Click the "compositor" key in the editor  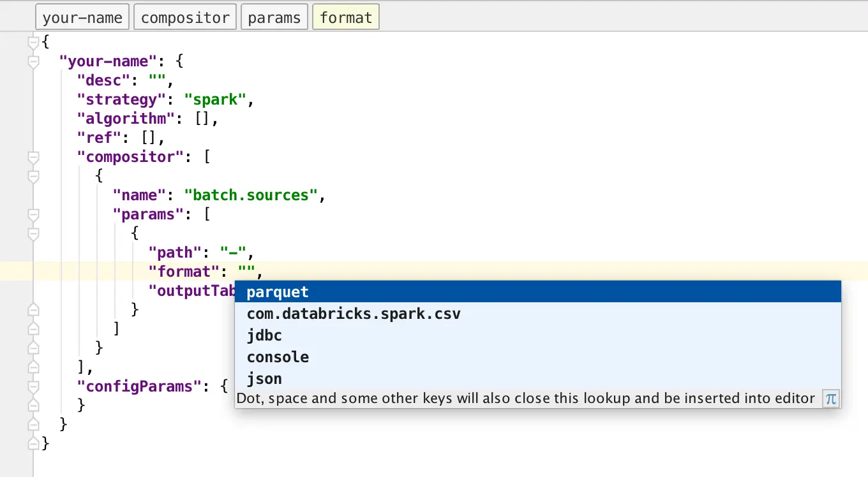tap(130, 157)
